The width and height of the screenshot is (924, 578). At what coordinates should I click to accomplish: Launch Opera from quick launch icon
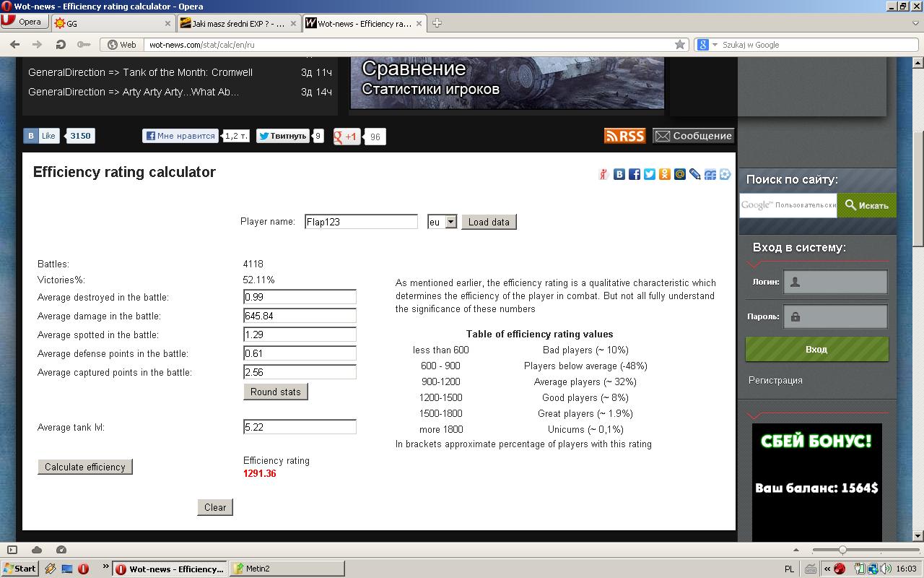pos(84,569)
